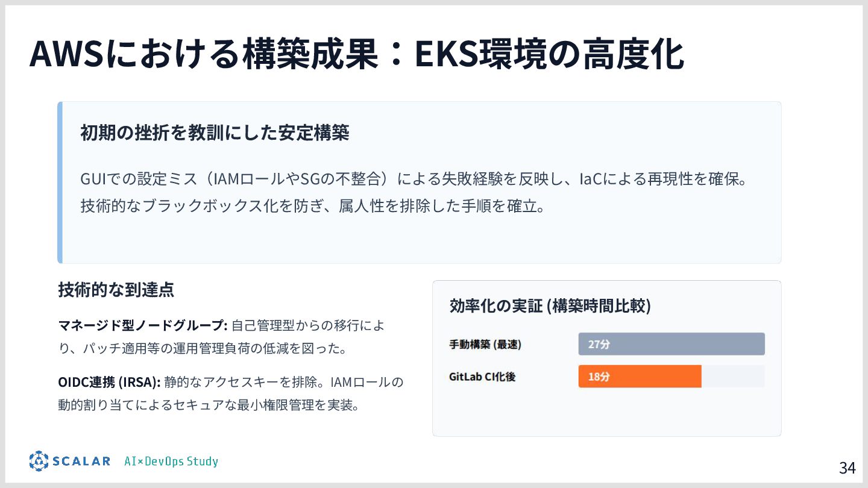The width and height of the screenshot is (868, 488).
Task: Click the 初期の挫折を教訓にした安定構築 heading
Action: point(215,133)
